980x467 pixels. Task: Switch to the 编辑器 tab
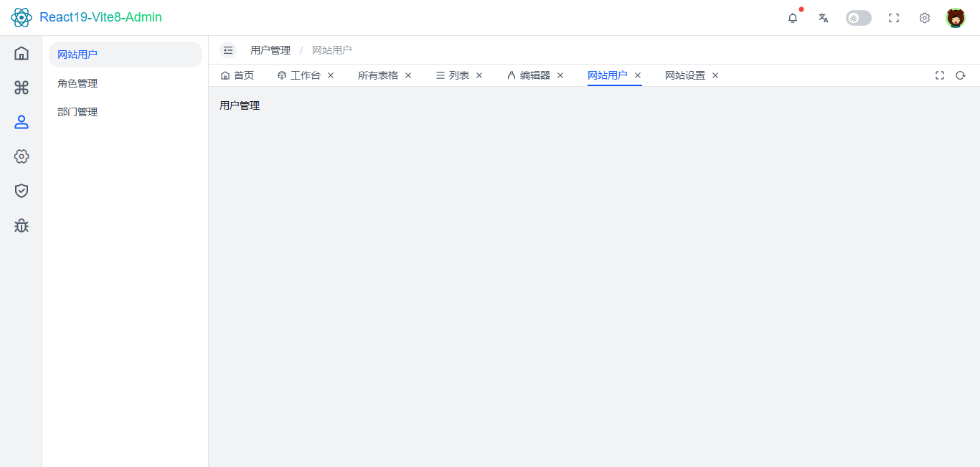[x=529, y=75]
